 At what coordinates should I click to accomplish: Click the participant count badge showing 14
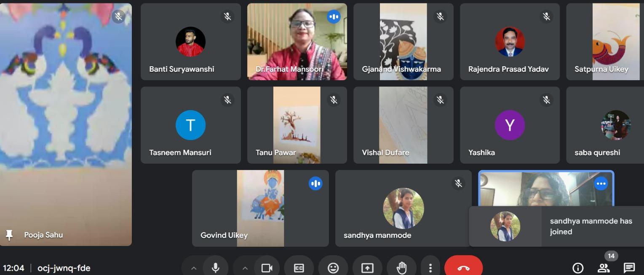point(611,256)
